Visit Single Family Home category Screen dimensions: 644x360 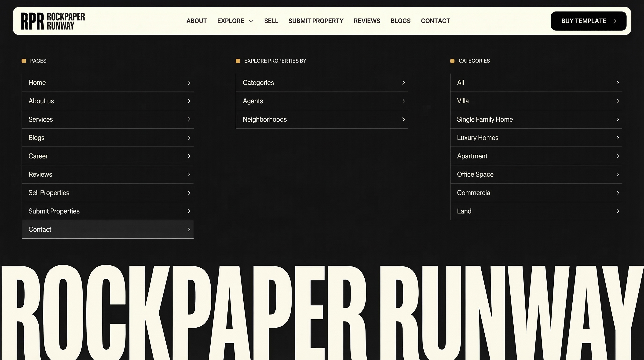[536, 120]
